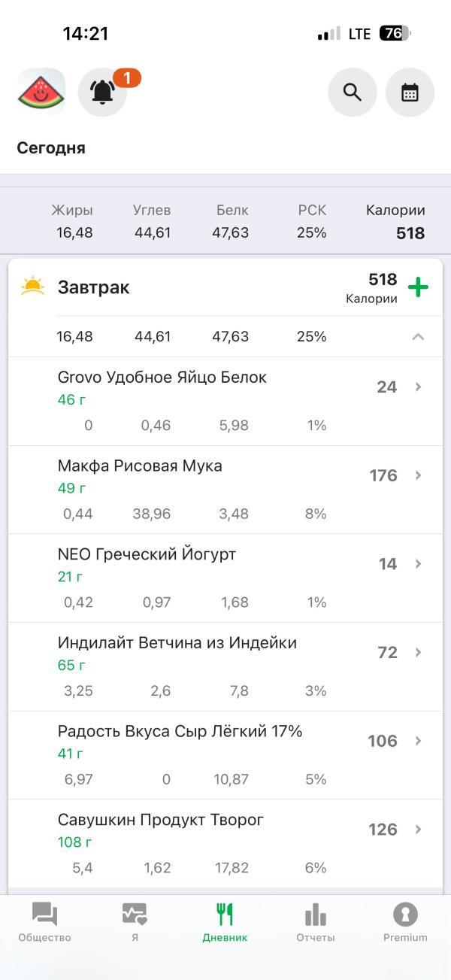Add food with green plus icon

tap(418, 287)
